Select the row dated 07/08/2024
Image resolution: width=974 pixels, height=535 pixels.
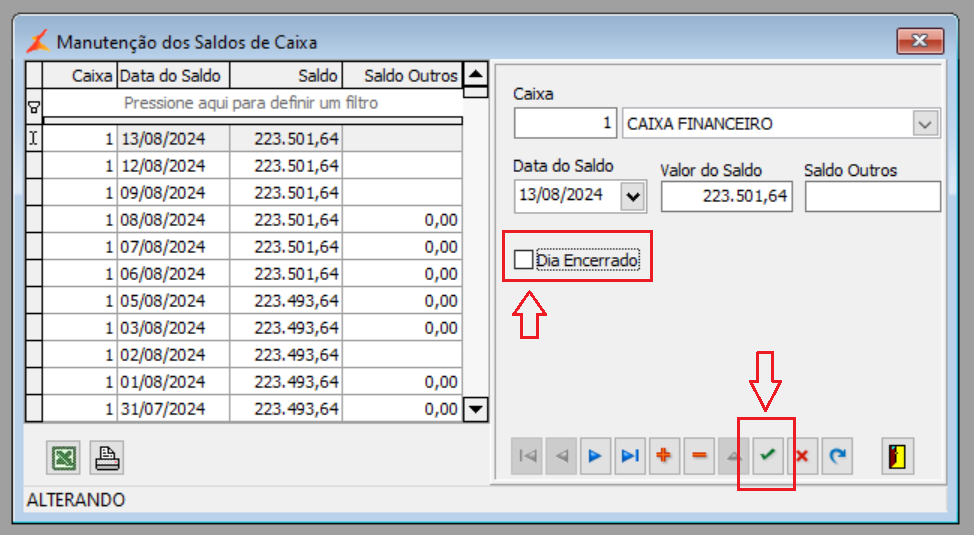coord(252,247)
